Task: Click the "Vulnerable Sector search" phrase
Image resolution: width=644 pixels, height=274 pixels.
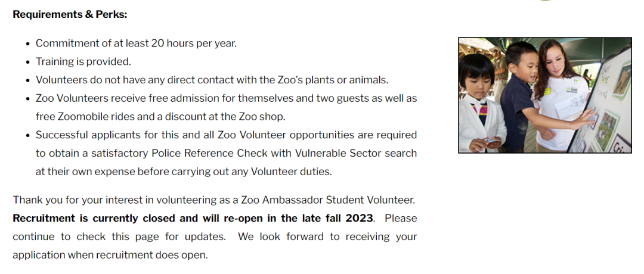Action: [356, 154]
